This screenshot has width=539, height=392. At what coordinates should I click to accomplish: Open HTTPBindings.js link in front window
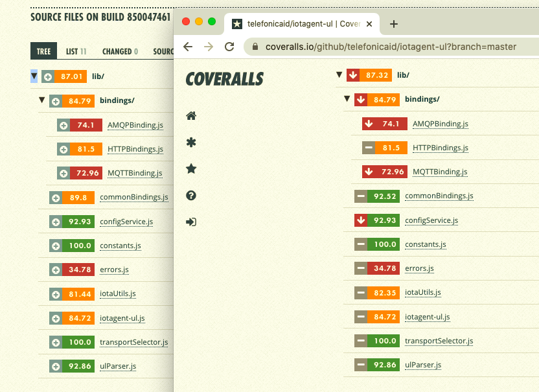pos(441,148)
